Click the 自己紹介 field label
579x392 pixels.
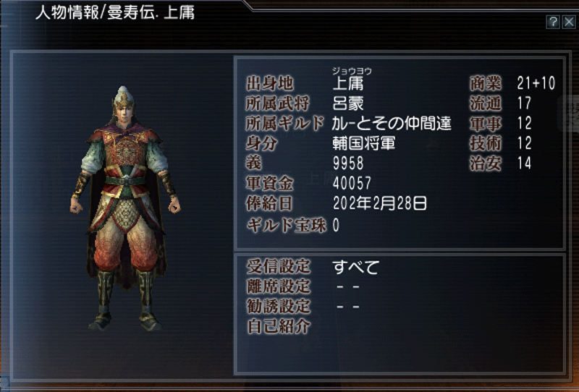coord(278,326)
